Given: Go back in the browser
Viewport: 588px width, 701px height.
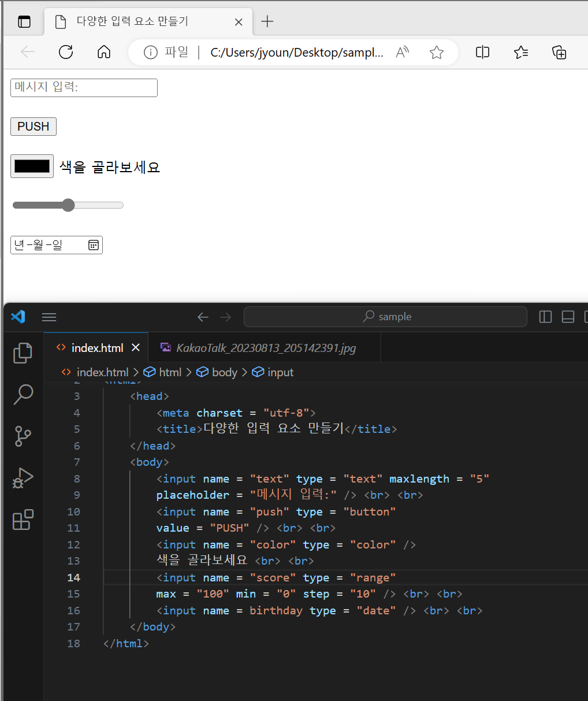Looking at the screenshot, I should coord(28,53).
